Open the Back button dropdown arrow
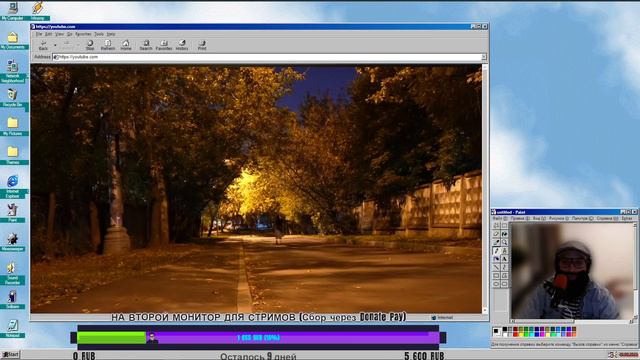Image resolution: width=640 pixels, height=360 pixels. 55,45
